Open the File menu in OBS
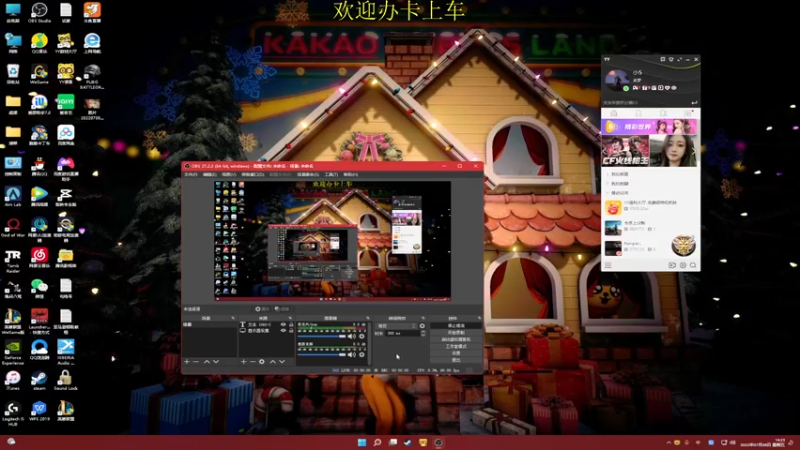The image size is (800, 450). 191,174
